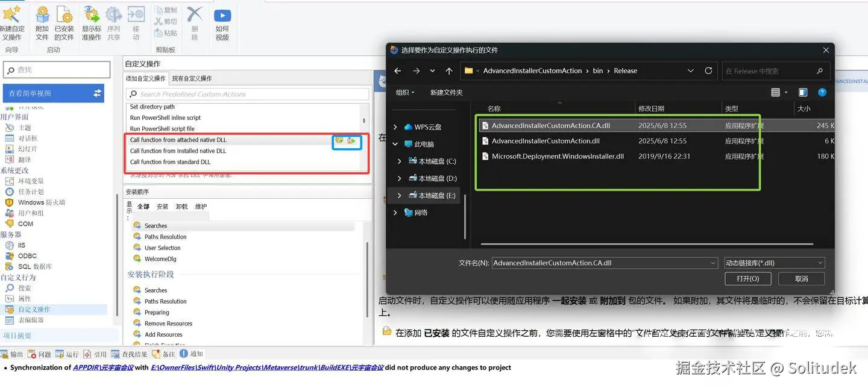The height and width of the screenshot is (388, 868).
Task: Click the 移动 ribbon icon
Action: point(136,23)
